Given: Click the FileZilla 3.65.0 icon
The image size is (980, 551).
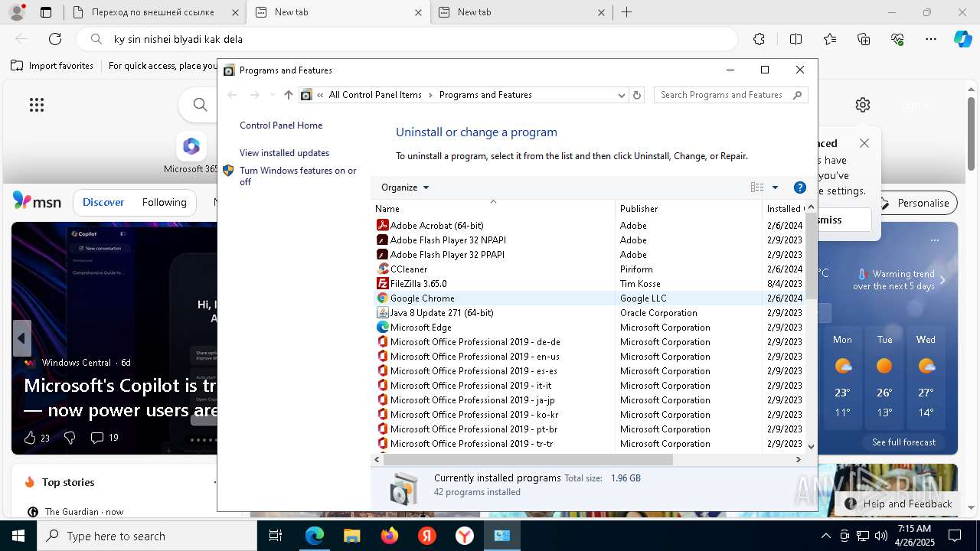Looking at the screenshot, I should (383, 284).
